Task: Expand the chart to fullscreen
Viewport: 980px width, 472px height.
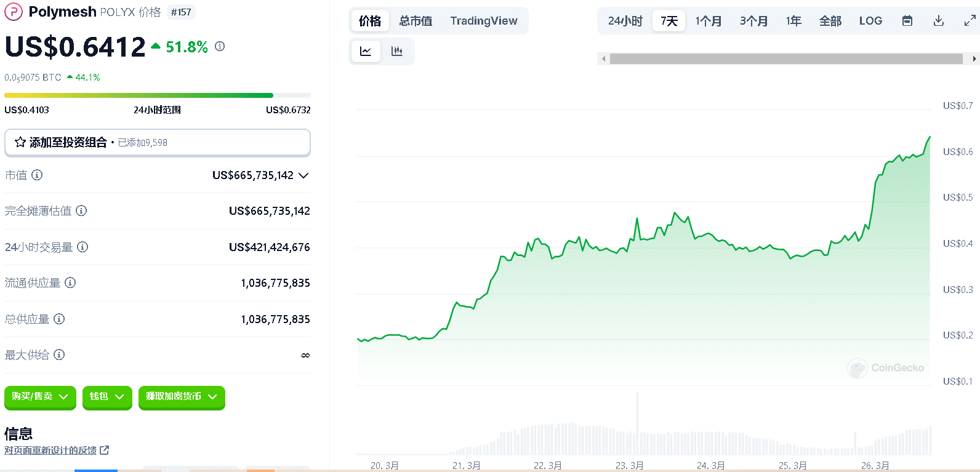Action: (x=970, y=21)
